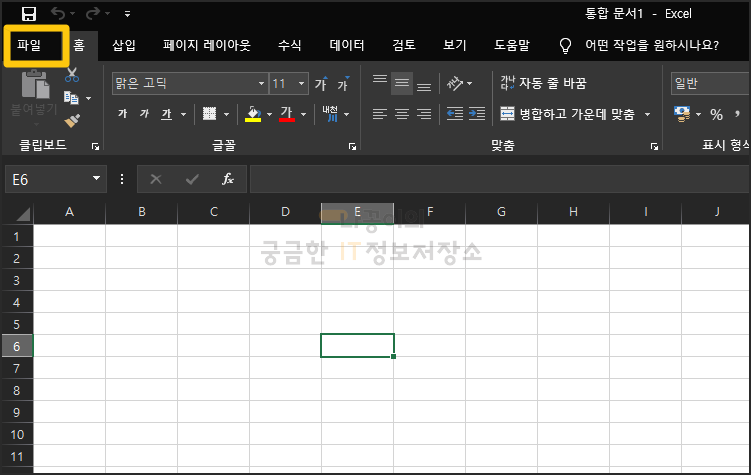
Task: Expand the Copy options dropdown arrow
Action: (89, 98)
